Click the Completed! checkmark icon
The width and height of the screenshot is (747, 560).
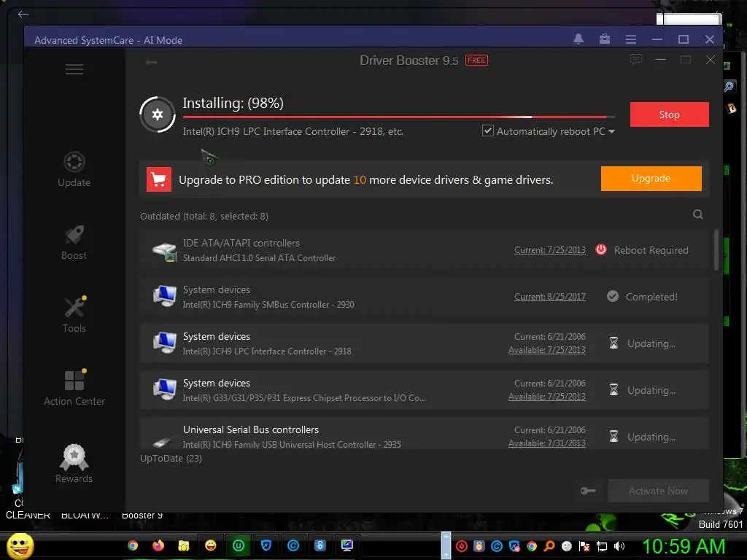pos(613,296)
